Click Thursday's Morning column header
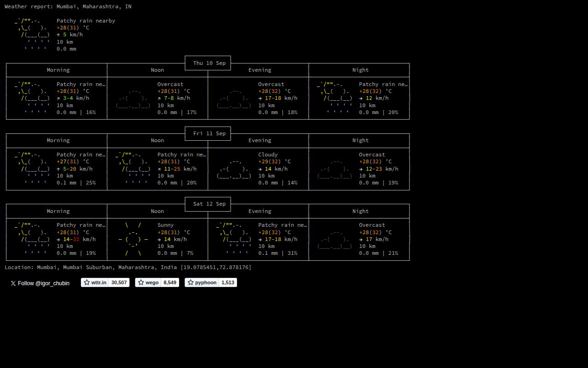 58,70
